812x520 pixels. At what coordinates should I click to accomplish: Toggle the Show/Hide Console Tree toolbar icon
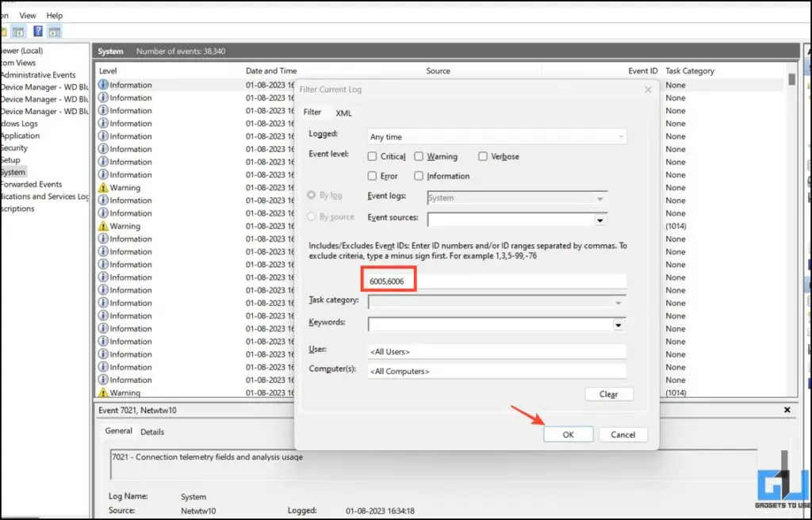18,32
